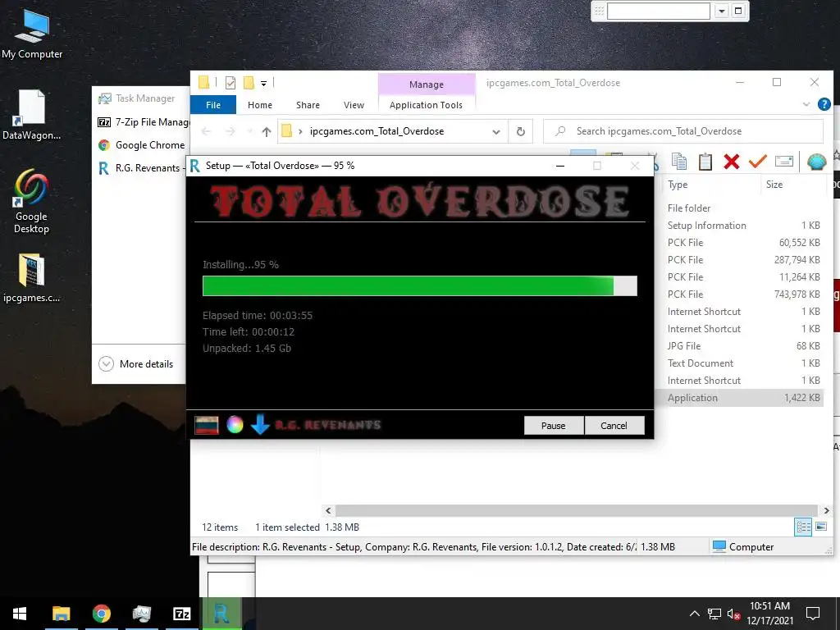The height and width of the screenshot is (630, 840).
Task: Open the Application Tools tab
Action: 426,105
